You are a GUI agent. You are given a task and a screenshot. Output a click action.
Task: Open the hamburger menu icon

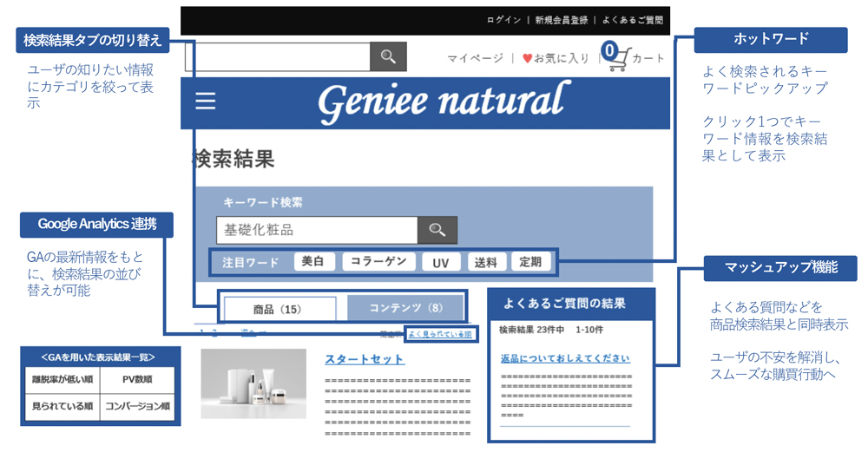tap(206, 102)
